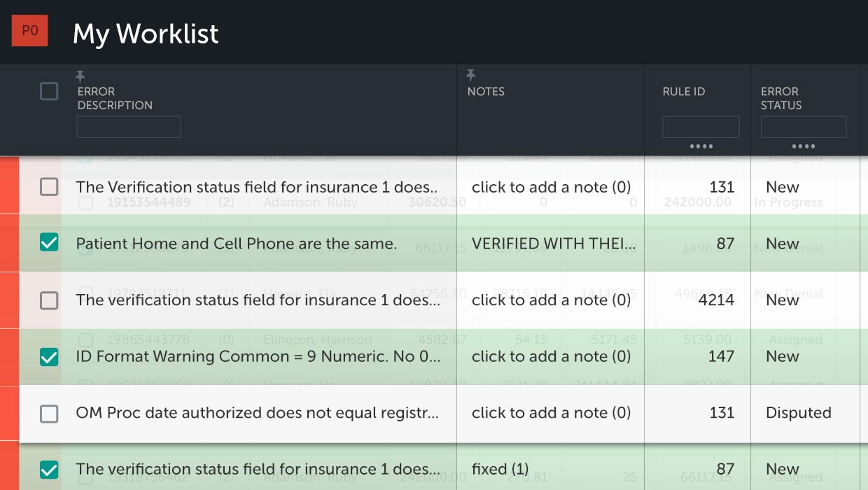Viewport: 868px width, 490px height.
Task: Click inside the Rule ID filter field
Action: pyautogui.click(x=701, y=127)
